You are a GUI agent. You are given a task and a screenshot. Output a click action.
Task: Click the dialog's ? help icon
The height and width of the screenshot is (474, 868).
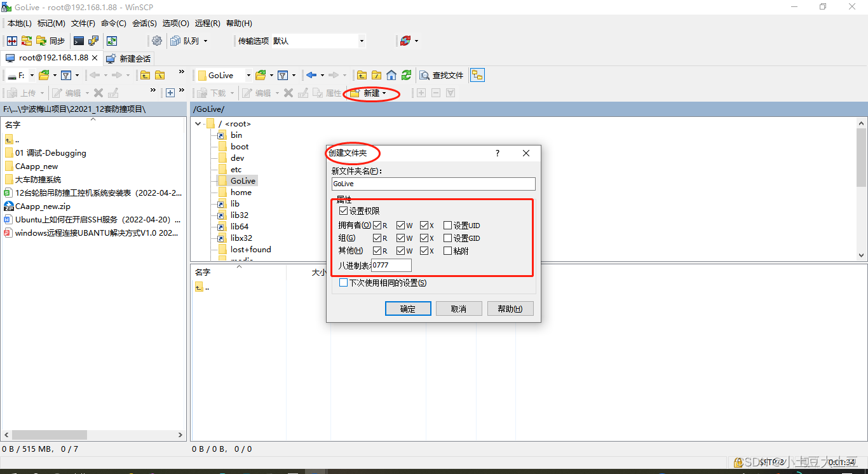[x=498, y=153]
